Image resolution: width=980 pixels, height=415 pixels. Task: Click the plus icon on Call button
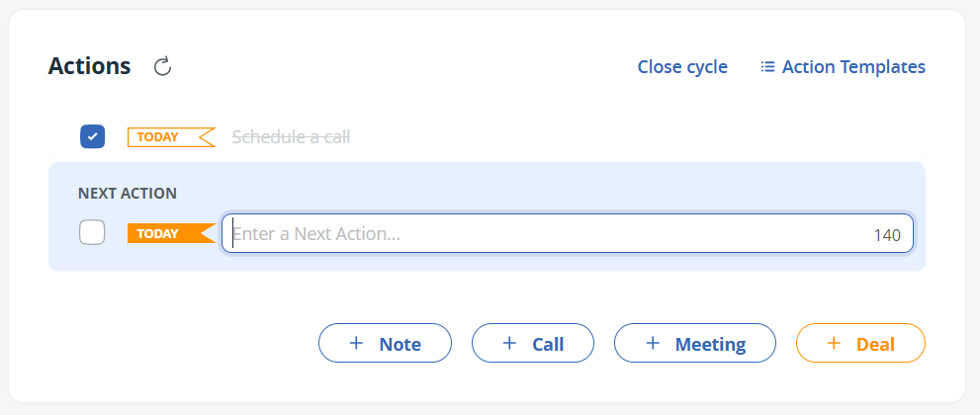click(x=509, y=343)
